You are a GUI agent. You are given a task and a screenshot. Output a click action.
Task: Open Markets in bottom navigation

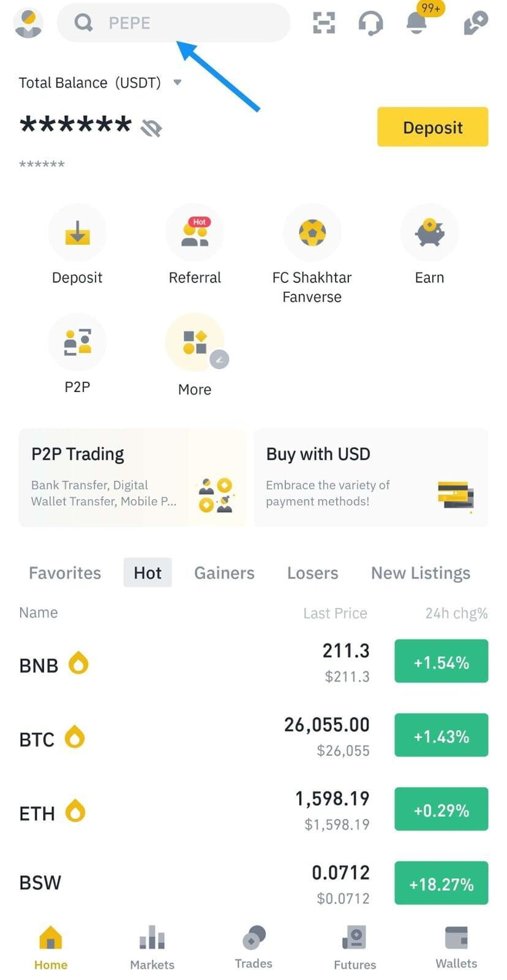pyautogui.click(x=152, y=948)
